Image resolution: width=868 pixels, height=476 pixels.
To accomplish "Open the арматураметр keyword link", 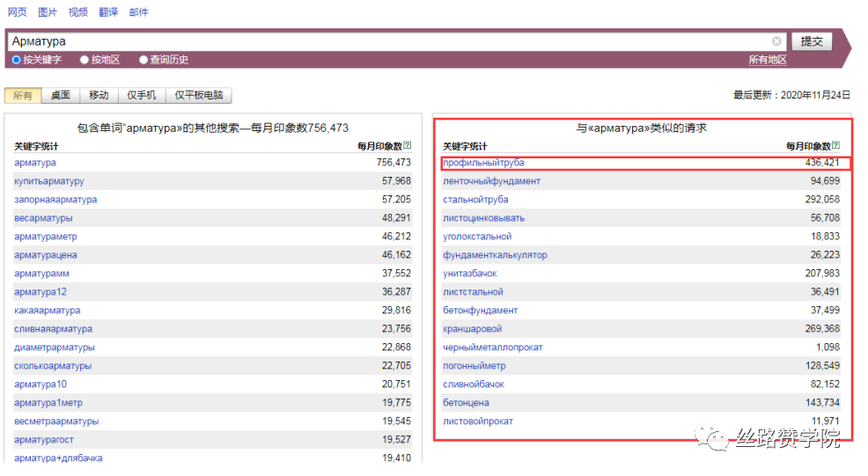I will point(46,237).
